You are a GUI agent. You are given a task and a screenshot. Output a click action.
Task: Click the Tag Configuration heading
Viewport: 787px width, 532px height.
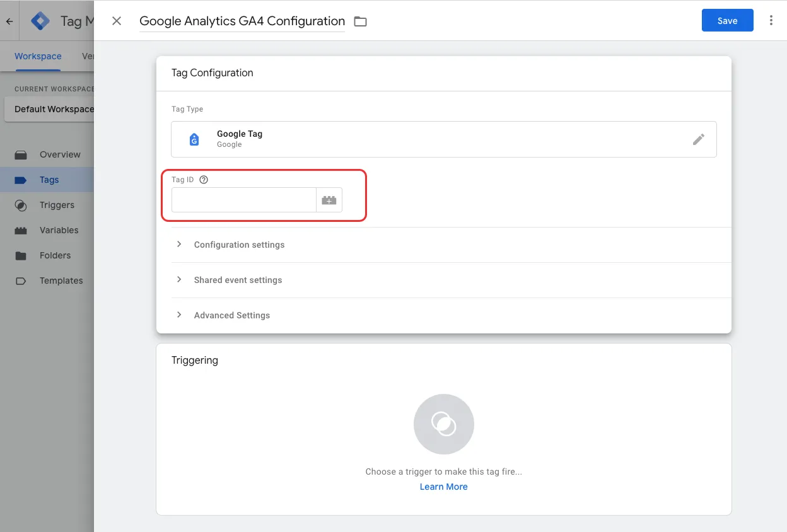[213, 72]
